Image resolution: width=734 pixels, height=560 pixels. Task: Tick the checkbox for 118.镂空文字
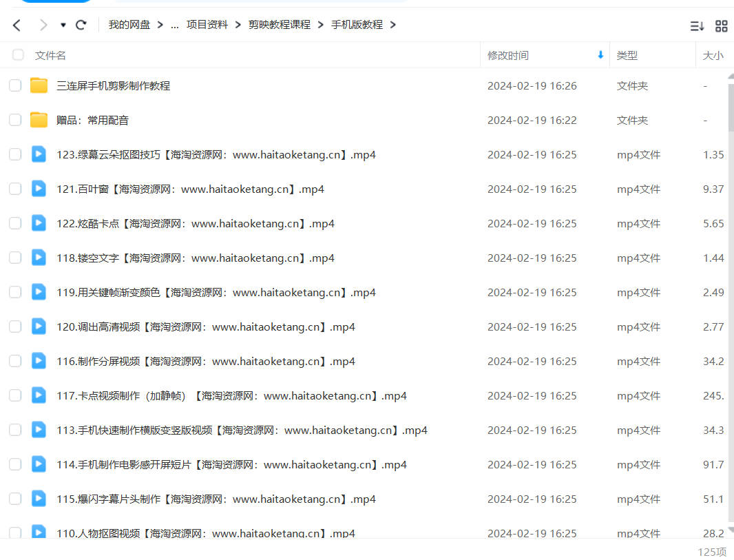[x=15, y=258]
